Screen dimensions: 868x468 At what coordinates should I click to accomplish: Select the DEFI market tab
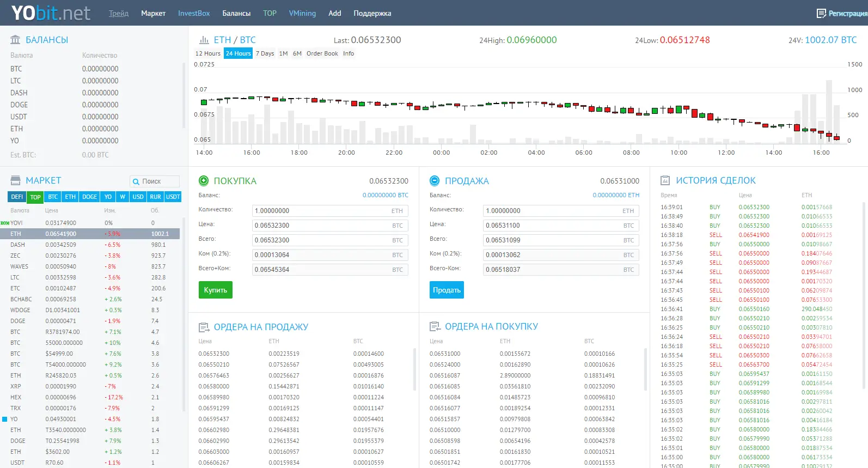pyautogui.click(x=17, y=197)
